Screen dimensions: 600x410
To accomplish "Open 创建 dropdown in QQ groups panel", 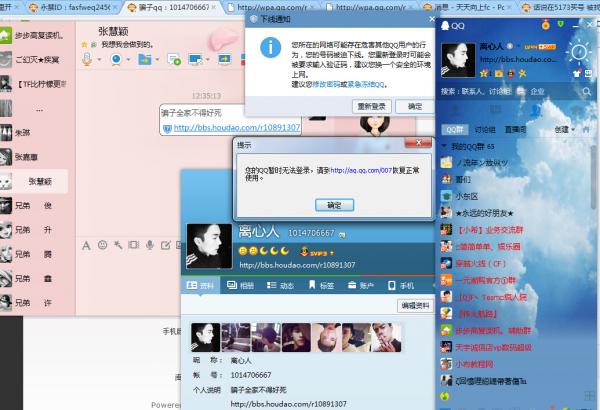I will coord(565,130).
